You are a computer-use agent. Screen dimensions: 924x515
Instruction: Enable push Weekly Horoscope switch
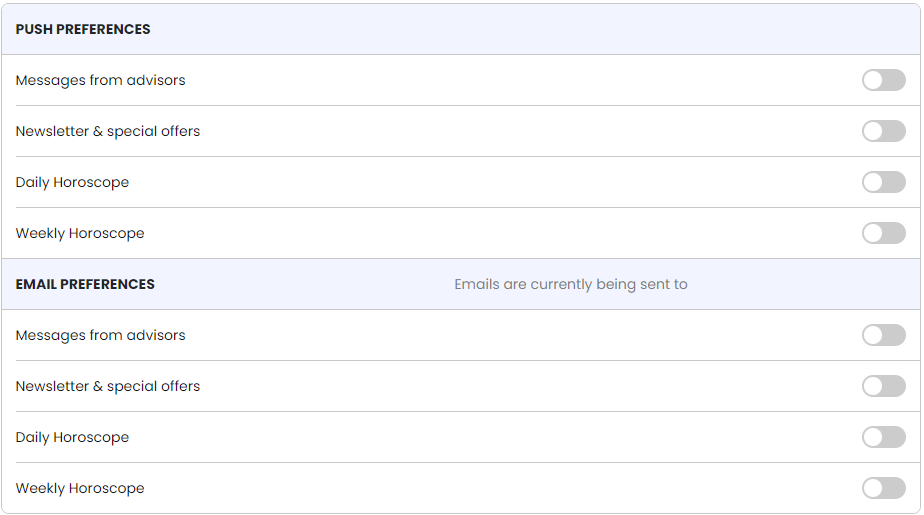883,233
